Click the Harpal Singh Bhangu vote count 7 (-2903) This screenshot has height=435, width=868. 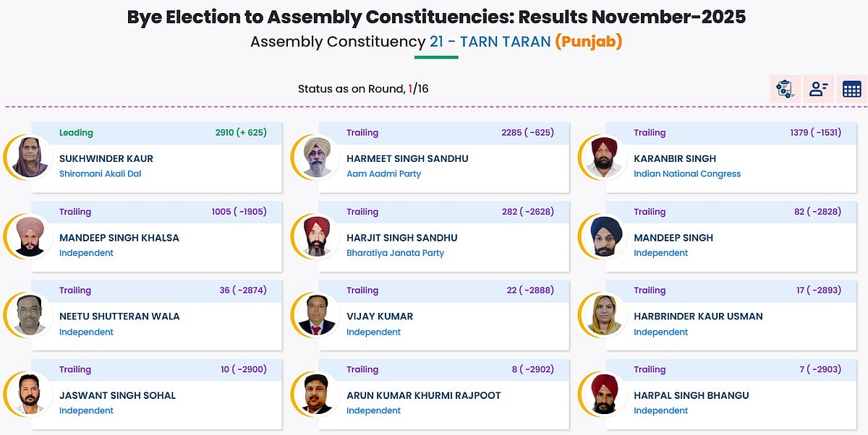point(820,369)
